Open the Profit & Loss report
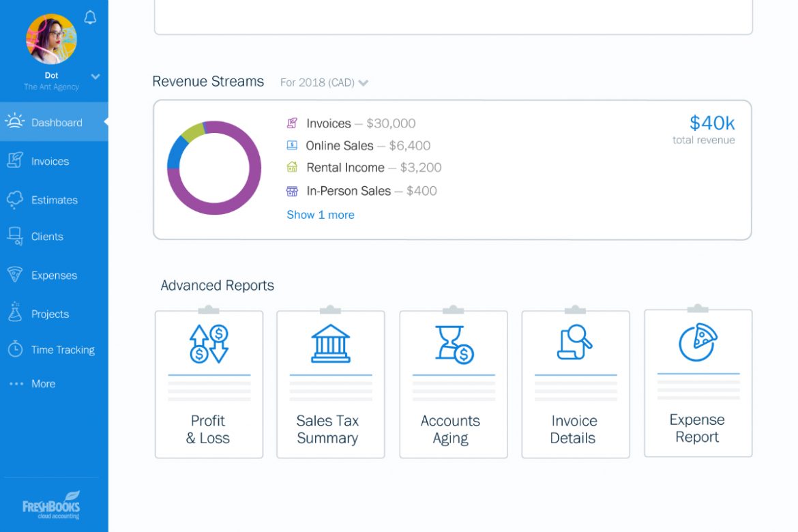This screenshot has height=532, width=798. [x=209, y=384]
